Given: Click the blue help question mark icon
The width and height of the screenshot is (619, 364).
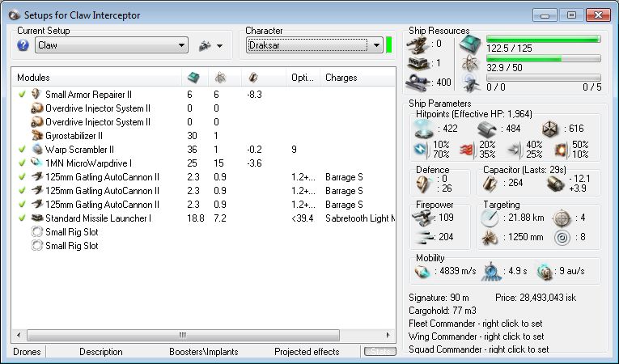Looking at the screenshot, I should click(x=23, y=45).
